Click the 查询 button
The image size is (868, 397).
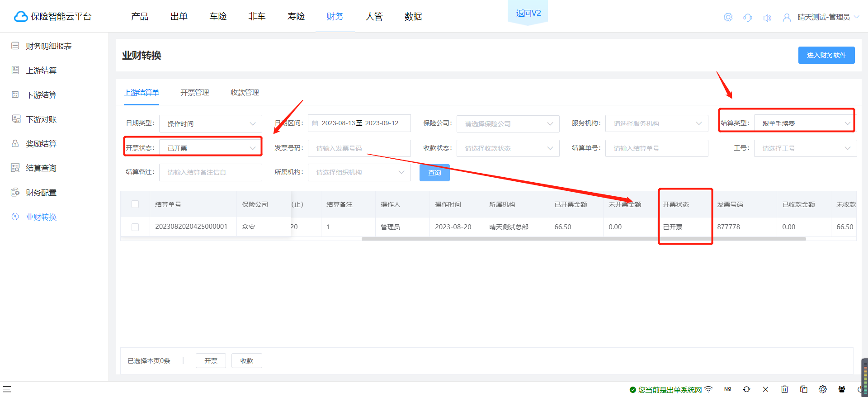coord(434,173)
